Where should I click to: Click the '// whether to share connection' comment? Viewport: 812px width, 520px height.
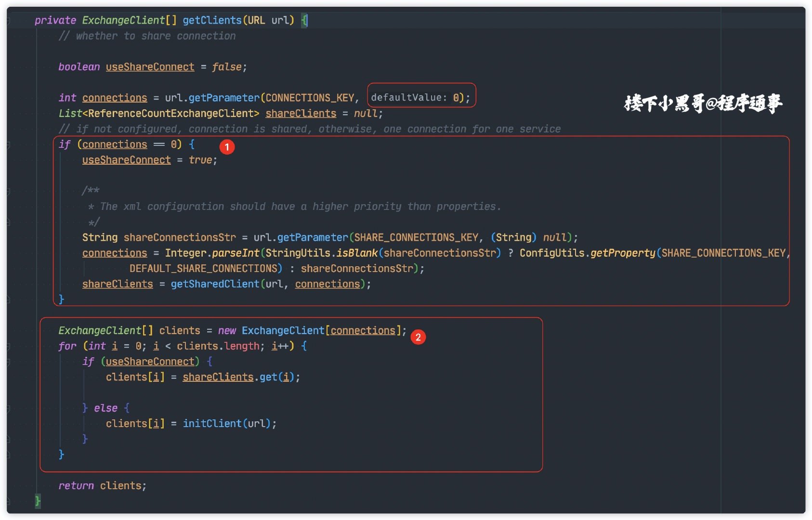(147, 36)
